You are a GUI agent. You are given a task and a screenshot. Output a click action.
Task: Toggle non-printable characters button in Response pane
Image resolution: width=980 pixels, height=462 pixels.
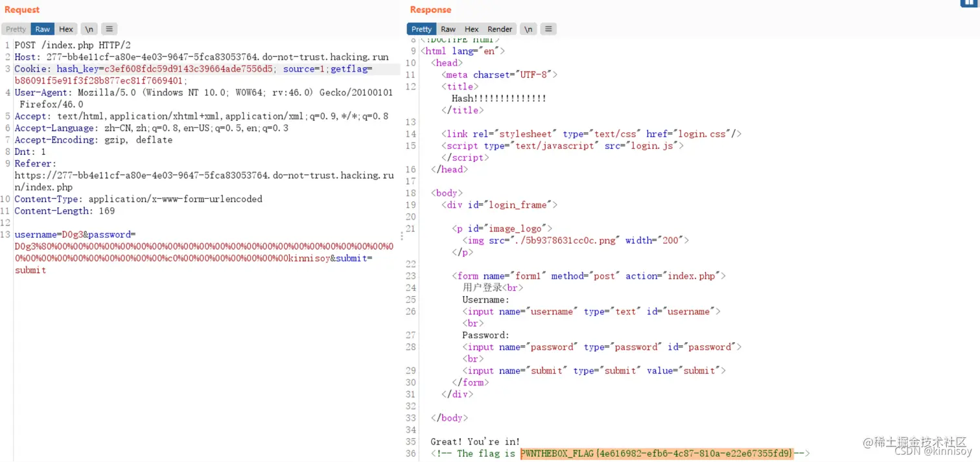528,29
